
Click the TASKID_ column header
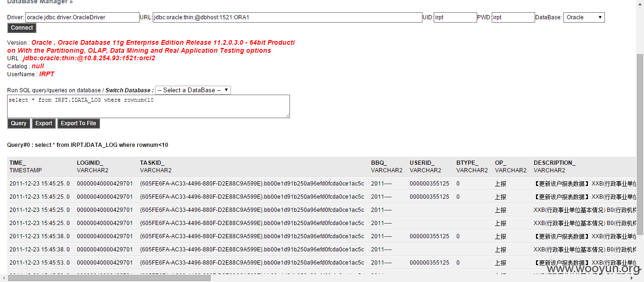[x=151, y=163]
